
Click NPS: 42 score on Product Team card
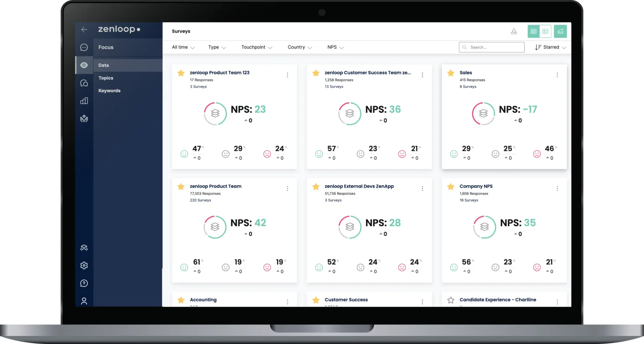click(x=248, y=223)
